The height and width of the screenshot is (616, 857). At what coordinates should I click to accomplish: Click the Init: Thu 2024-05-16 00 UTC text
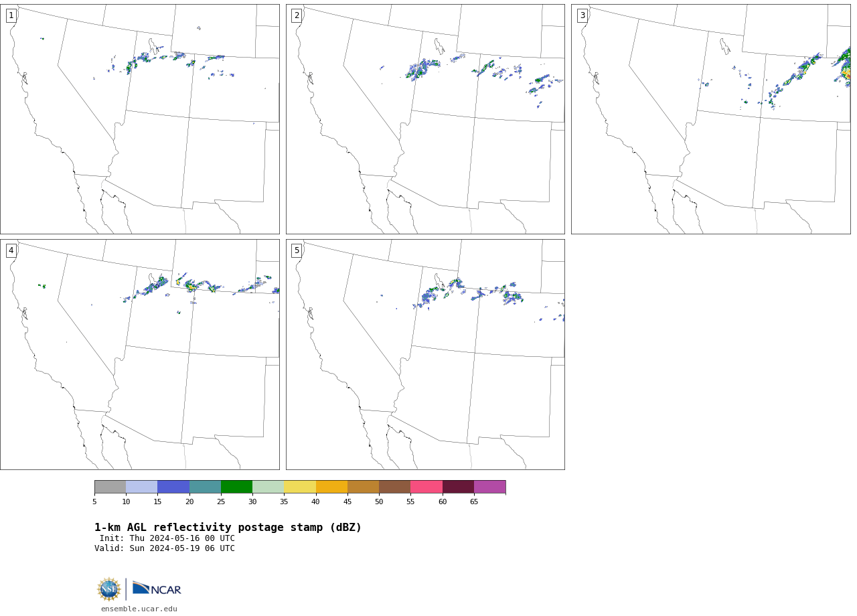pyautogui.click(x=167, y=538)
